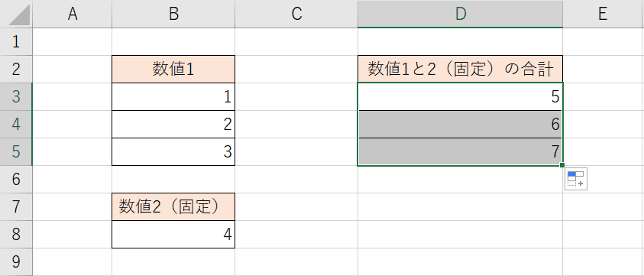The height and width of the screenshot is (276, 644).
Task: Click the 数値1 header cell
Action: (173, 69)
